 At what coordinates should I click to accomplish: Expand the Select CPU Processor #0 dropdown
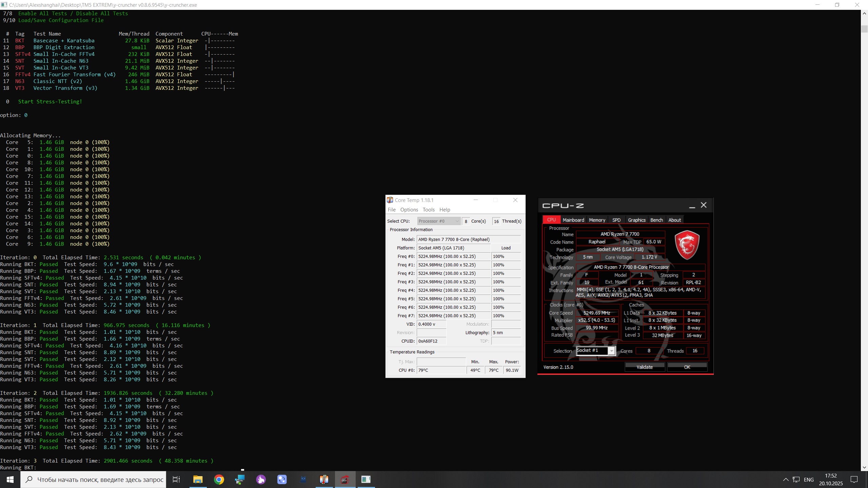439,221
